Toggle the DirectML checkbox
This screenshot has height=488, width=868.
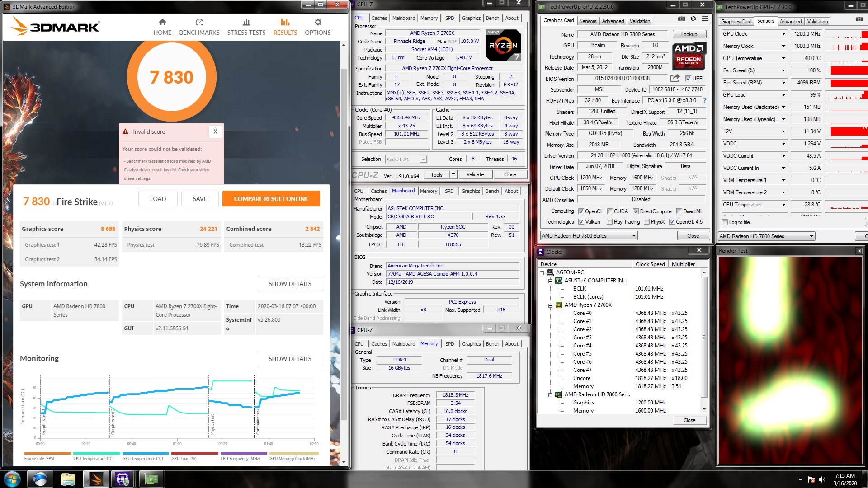click(679, 211)
